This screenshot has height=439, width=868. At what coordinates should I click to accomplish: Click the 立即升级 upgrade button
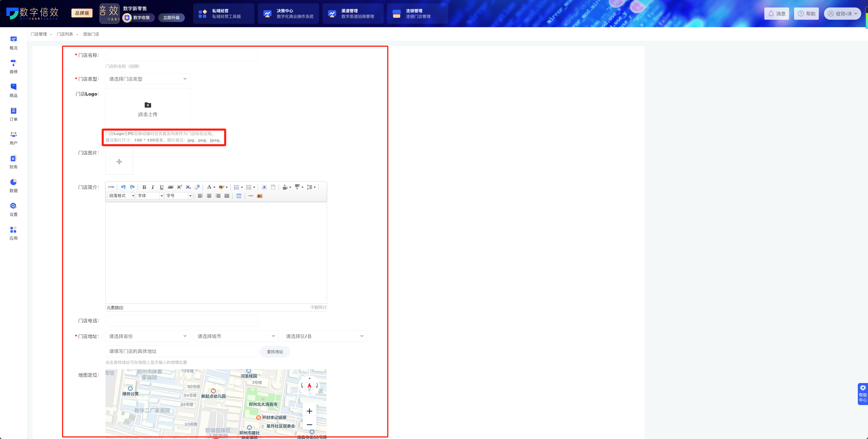[171, 17]
